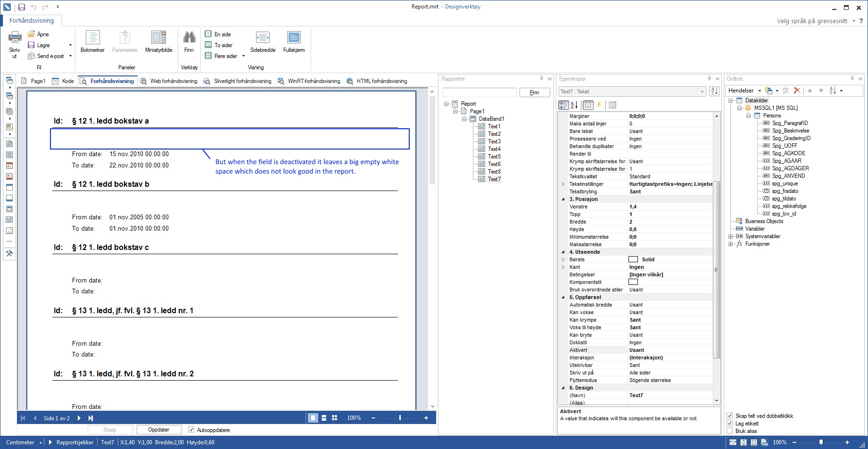Open the HTML forhåndsvisning tab

[x=377, y=81]
